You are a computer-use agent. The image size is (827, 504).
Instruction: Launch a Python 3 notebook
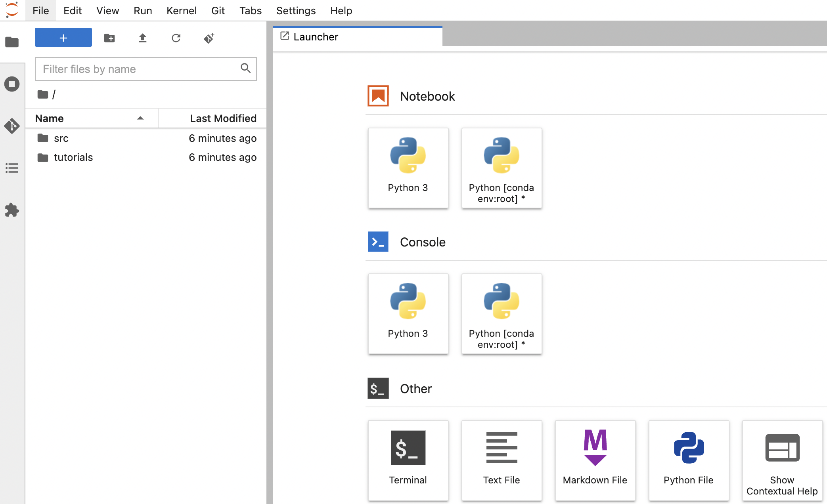click(408, 168)
